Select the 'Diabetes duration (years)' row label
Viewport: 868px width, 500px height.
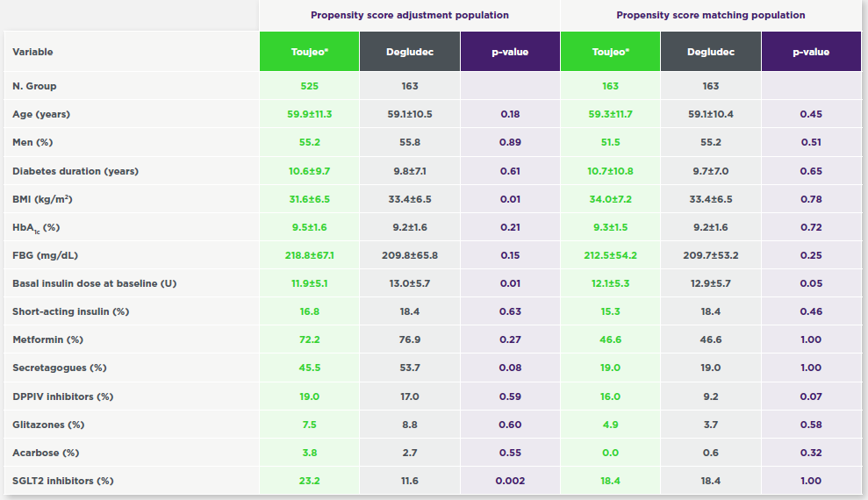[75, 171]
